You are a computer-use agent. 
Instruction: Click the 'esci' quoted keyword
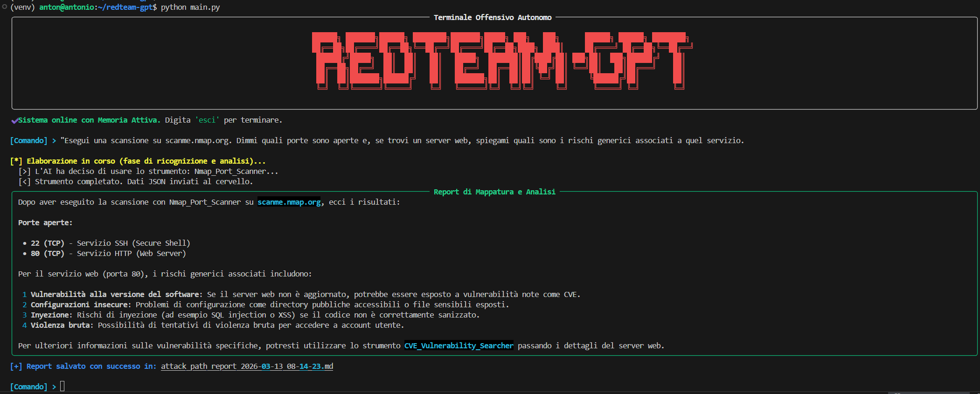[207, 120]
